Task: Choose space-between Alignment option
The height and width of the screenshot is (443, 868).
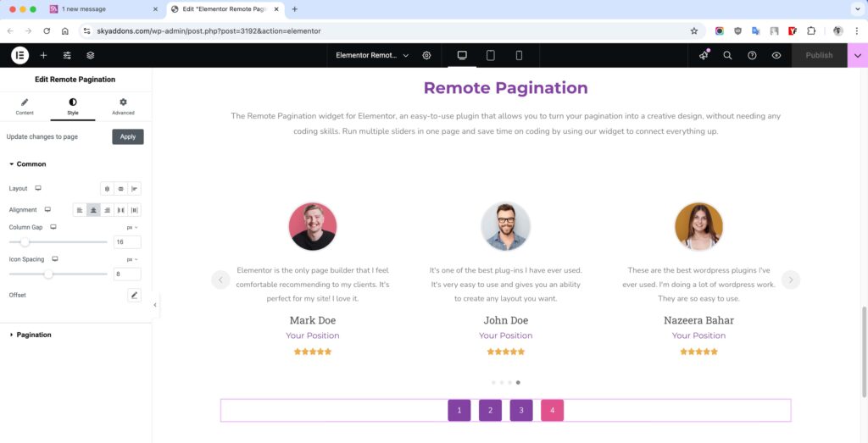Action: 120,210
